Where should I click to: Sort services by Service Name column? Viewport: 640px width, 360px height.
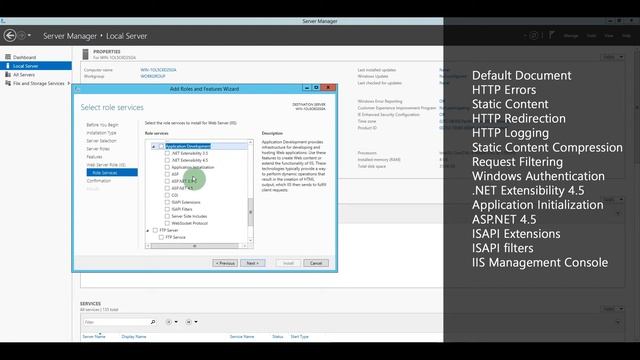(242, 337)
